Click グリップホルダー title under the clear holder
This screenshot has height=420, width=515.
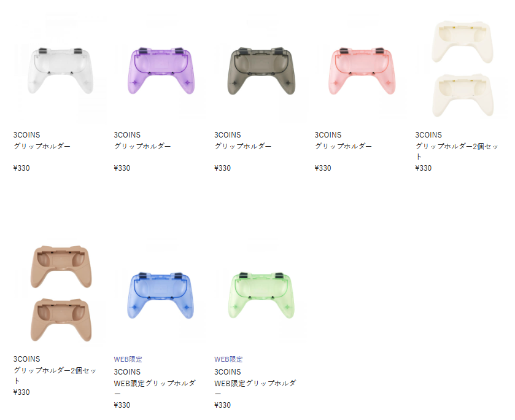point(42,146)
